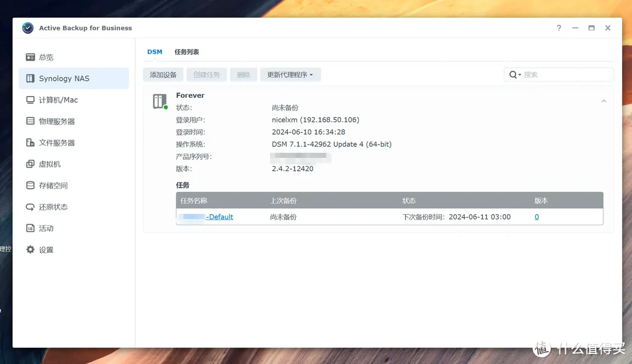The width and height of the screenshot is (632, 364).
Task: Open the help question mark
Action: point(558,28)
